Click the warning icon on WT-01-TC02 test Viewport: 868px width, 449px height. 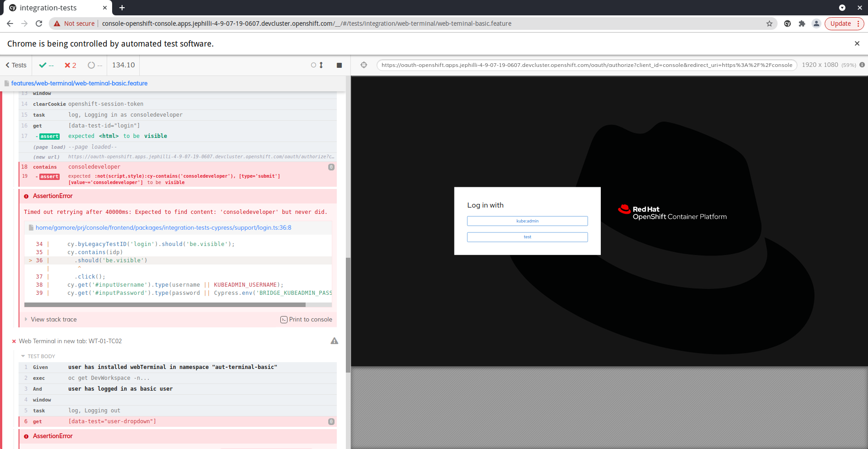tap(334, 341)
